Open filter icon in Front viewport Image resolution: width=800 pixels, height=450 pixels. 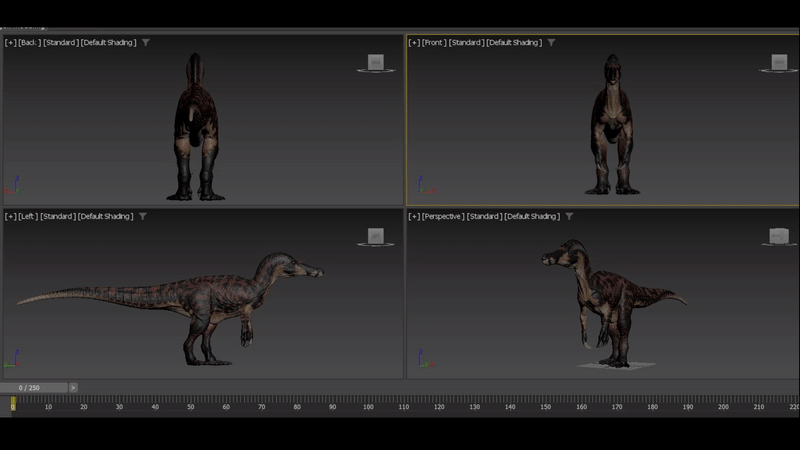pyautogui.click(x=552, y=42)
